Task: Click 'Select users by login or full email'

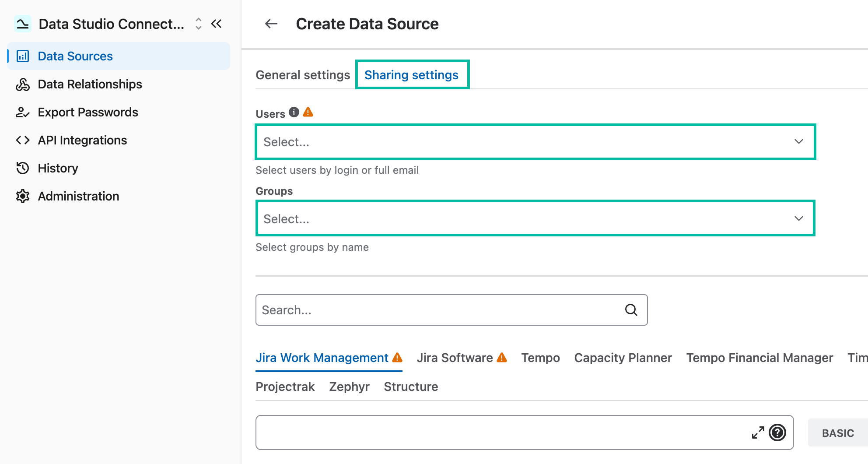Action: [x=337, y=170]
